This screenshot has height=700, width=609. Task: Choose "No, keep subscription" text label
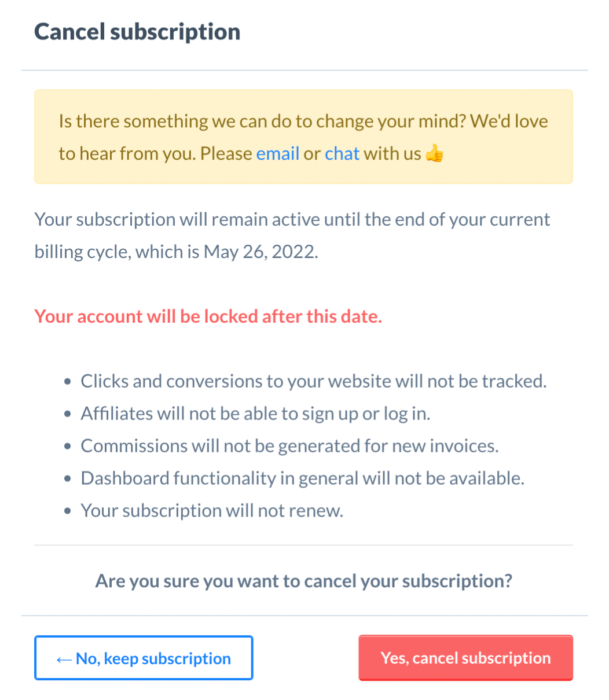(x=153, y=658)
